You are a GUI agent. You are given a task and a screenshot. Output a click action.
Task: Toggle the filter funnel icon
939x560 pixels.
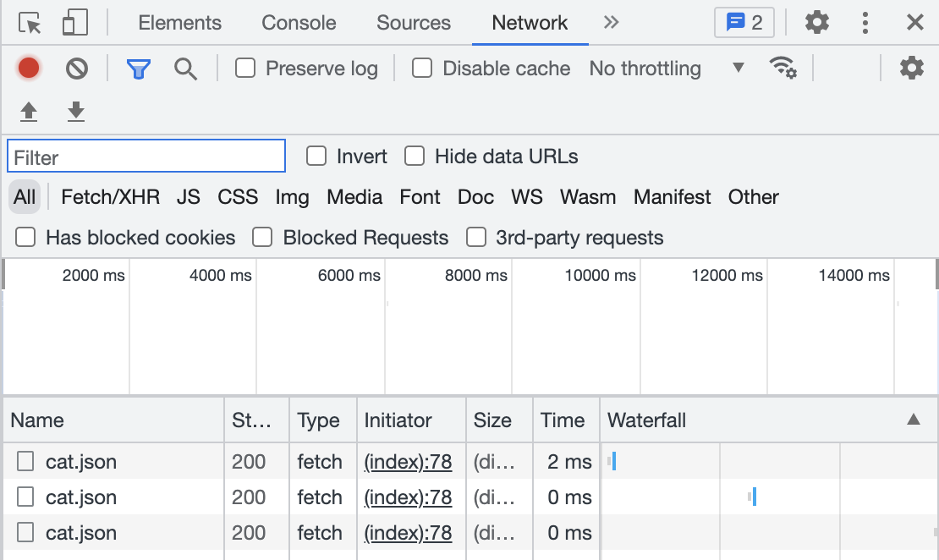[138, 69]
